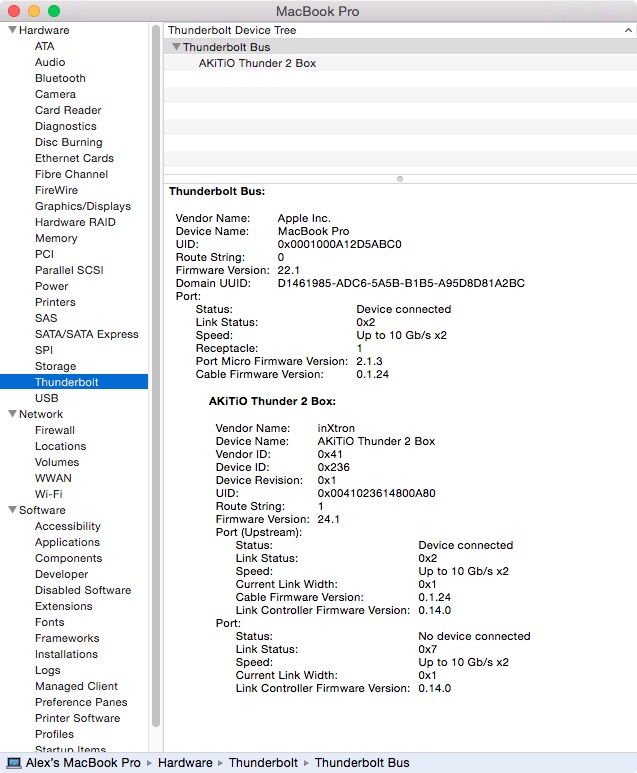The height and width of the screenshot is (773, 637).
Task: Click Thunderbolt in the path bar
Action: [263, 763]
